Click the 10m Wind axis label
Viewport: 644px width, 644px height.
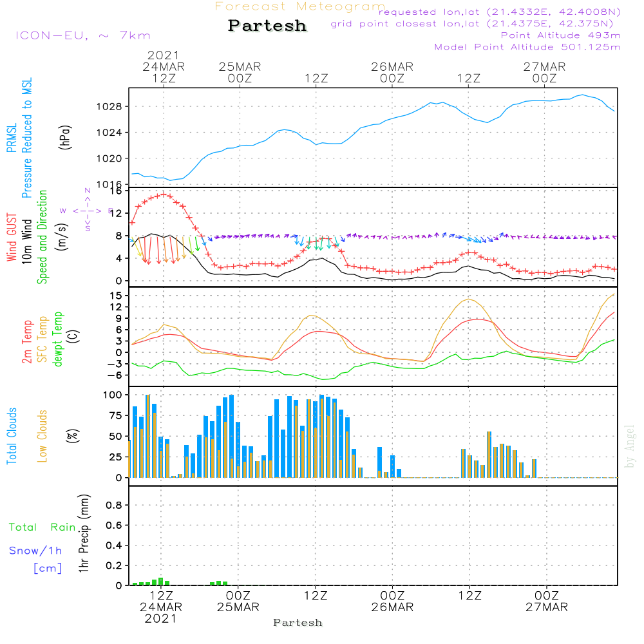click(x=27, y=238)
